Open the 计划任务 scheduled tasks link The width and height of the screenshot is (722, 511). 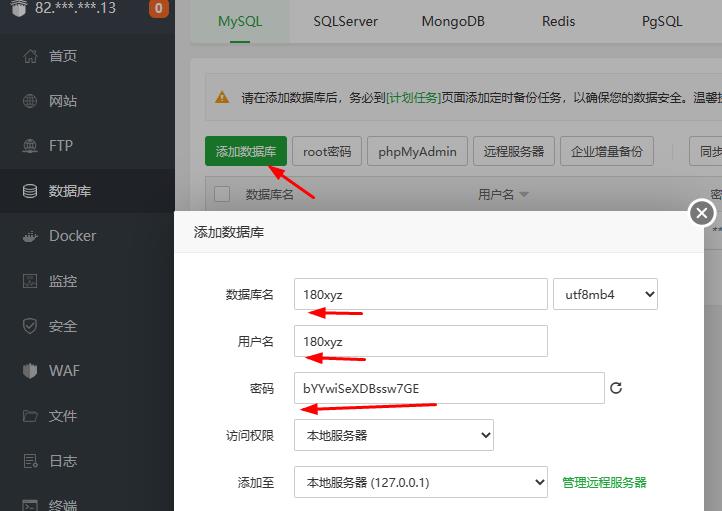pyautogui.click(x=413, y=98)
